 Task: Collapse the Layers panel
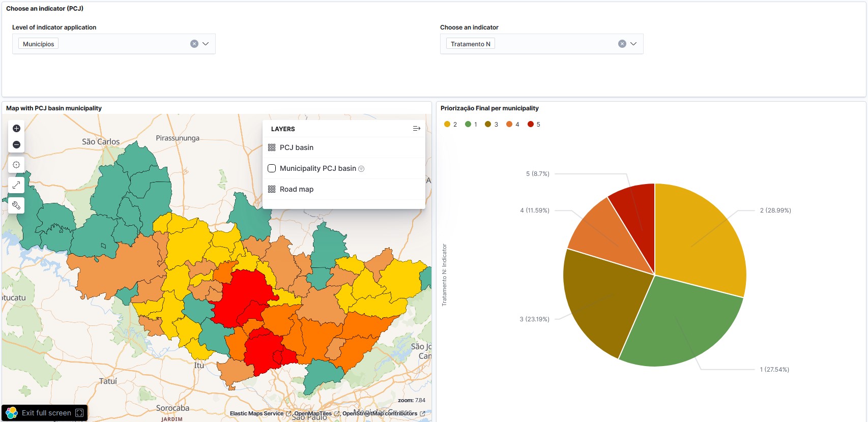(x=416, y=129)
